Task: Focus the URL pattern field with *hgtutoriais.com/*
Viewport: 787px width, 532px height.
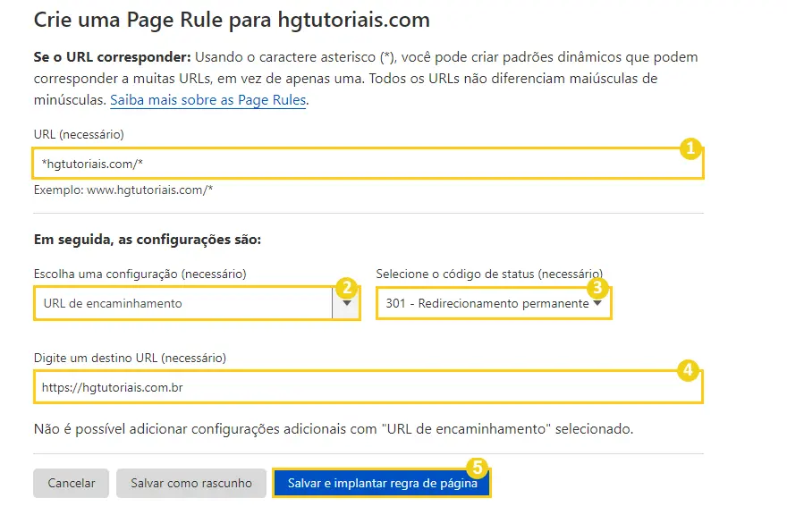Action: coord(358,165)
